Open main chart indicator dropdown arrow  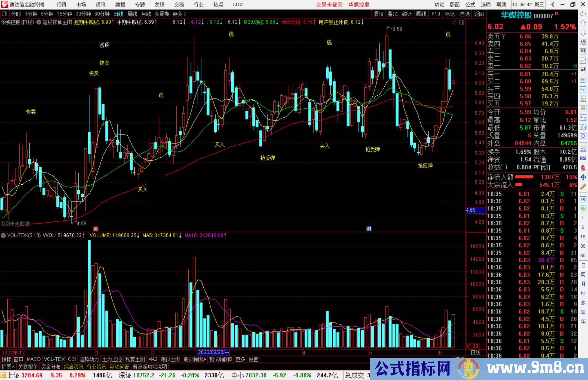(39, 22)
